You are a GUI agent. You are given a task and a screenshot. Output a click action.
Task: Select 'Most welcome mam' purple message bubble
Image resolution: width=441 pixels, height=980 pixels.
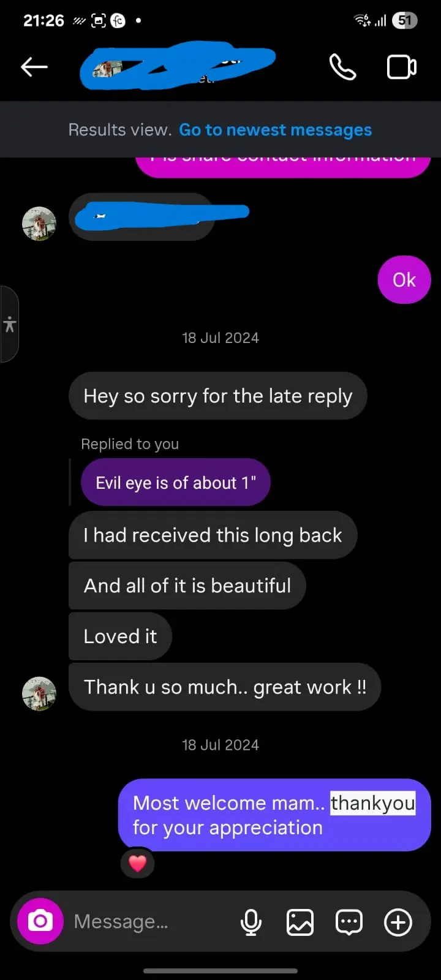[x=274, y=815]
